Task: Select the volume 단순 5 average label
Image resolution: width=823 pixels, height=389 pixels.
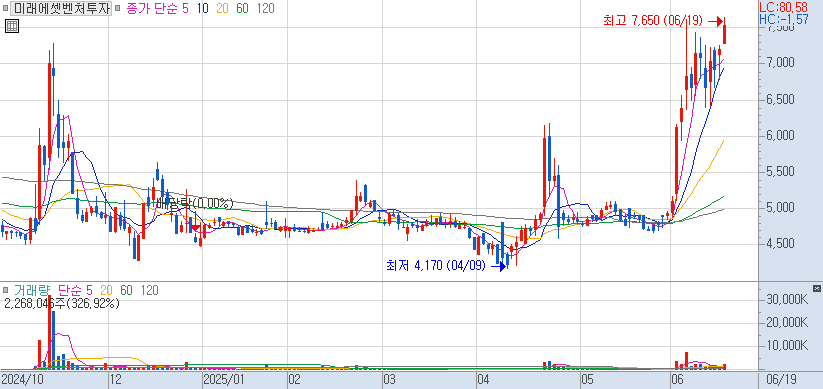Action: click(75, 290)
